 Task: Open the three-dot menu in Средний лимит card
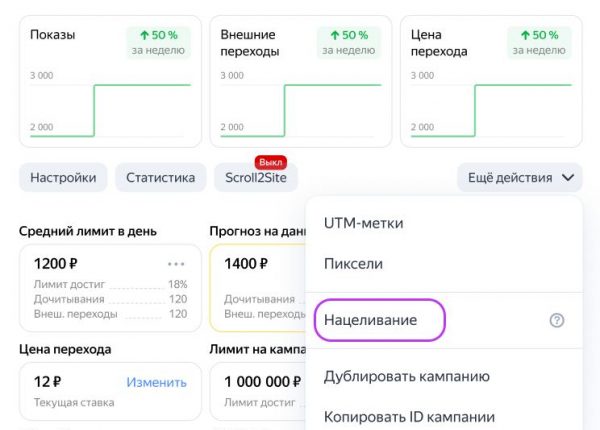[177, 264]
